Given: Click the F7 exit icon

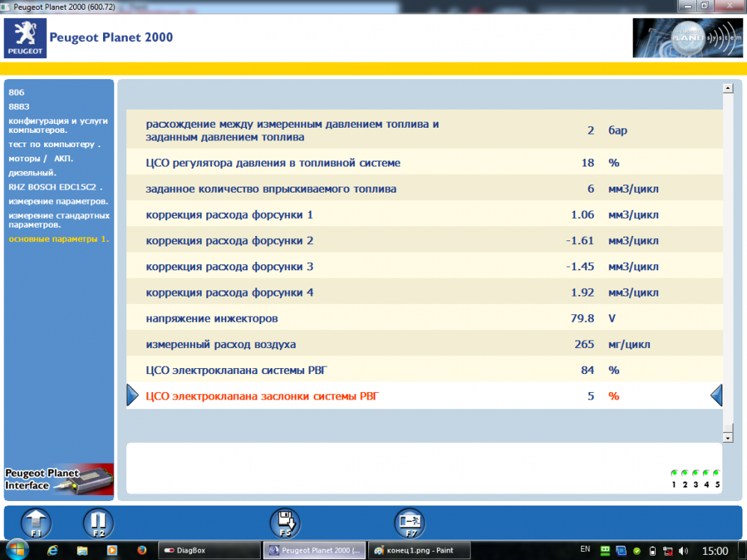Looking at the screenshot, I should point(409,522).
